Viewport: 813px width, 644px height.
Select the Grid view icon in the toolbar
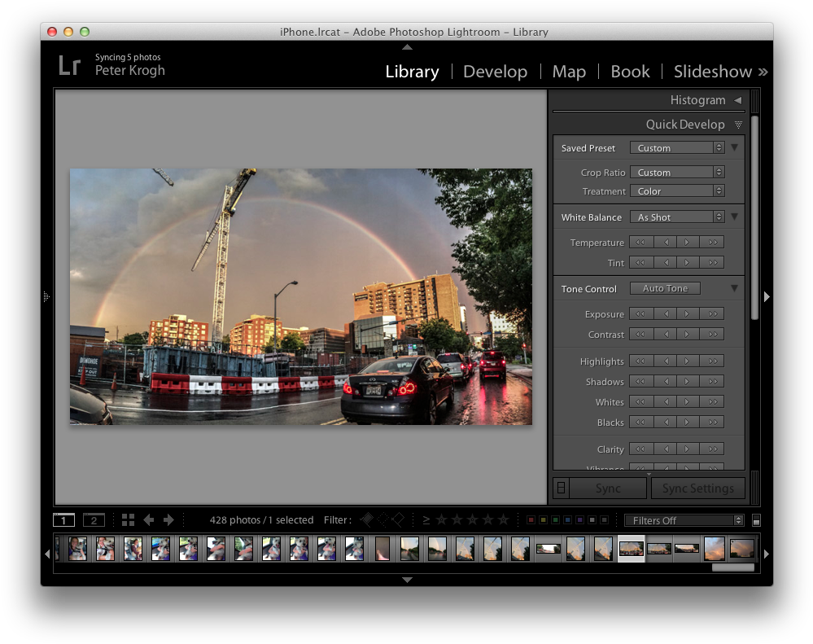128,519
